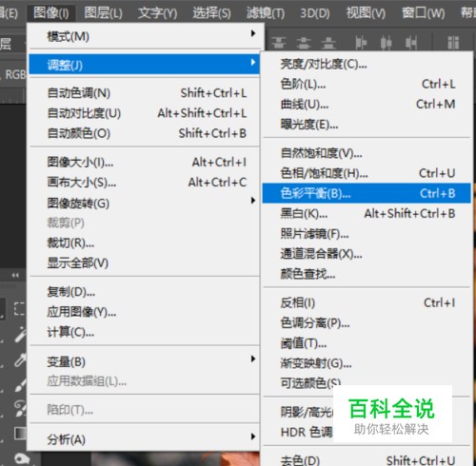476x466 pixels.
Task: Click the distribute vertical centers icon
Action: point(304,43)
